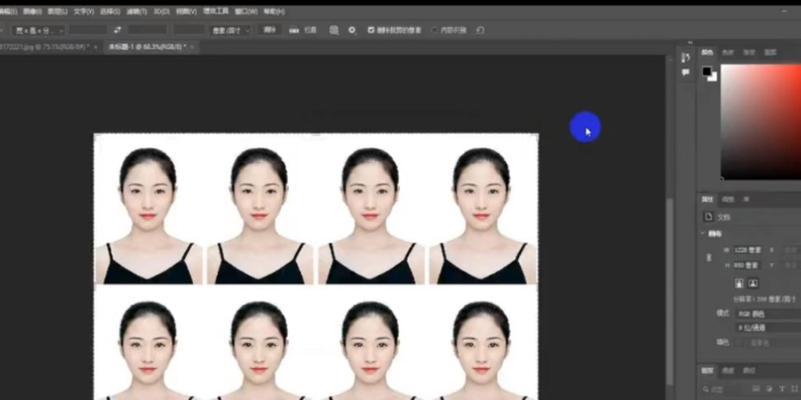Set canvas to landscape orientation
The height and width of the screenshot is (400, 801).
point(752,283)
